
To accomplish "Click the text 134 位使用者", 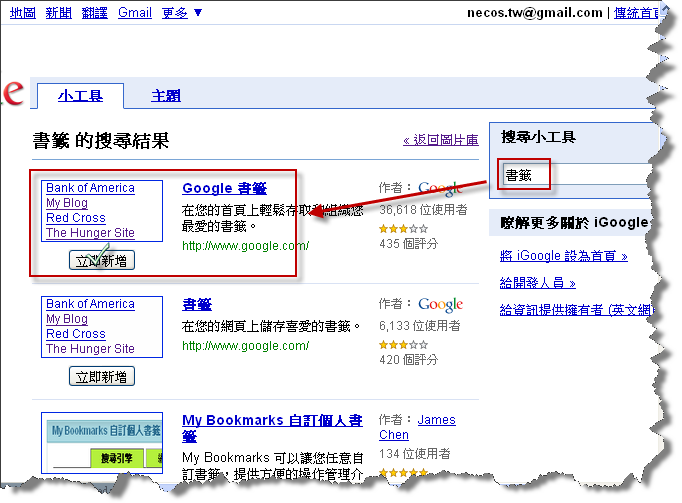I will click(415, 454).
